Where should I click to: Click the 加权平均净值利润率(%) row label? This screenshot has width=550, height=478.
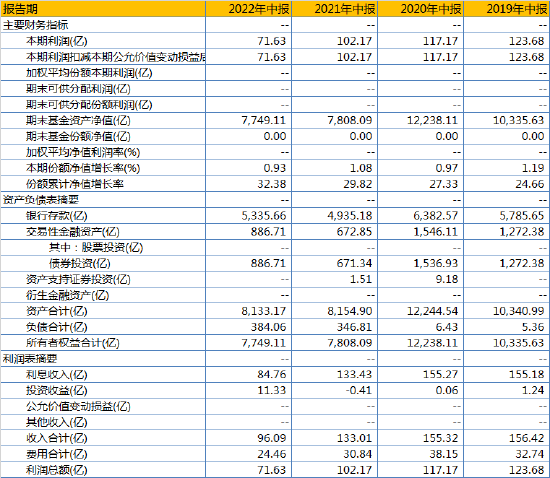point(83,152)
